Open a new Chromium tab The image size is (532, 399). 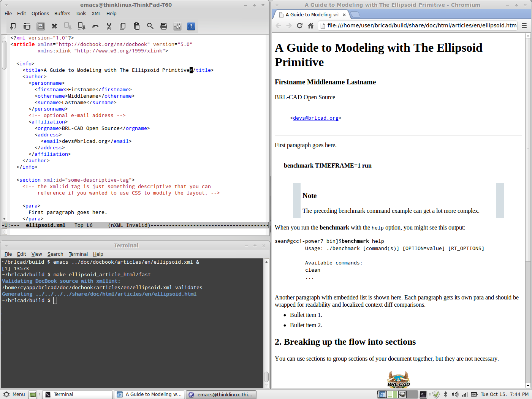click(x=355, y=15)
